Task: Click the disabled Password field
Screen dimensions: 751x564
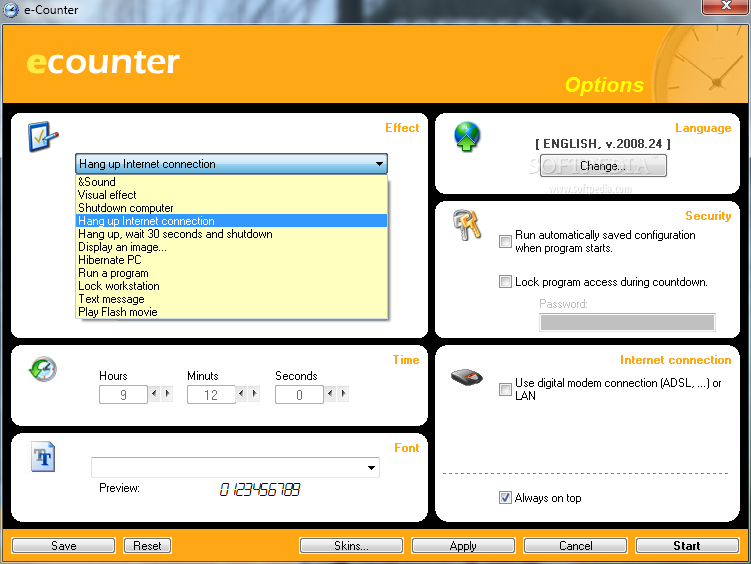Action: pyautogui.click(x=627, y=322)
